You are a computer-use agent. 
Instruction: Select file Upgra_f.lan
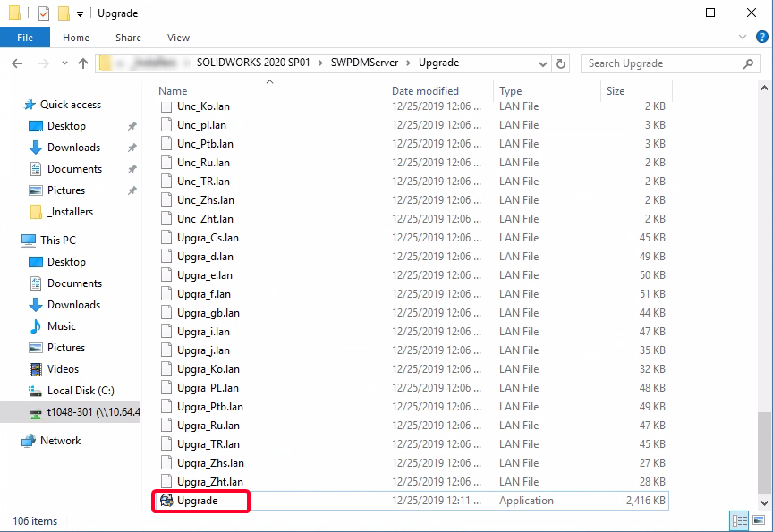coord(204,294)
